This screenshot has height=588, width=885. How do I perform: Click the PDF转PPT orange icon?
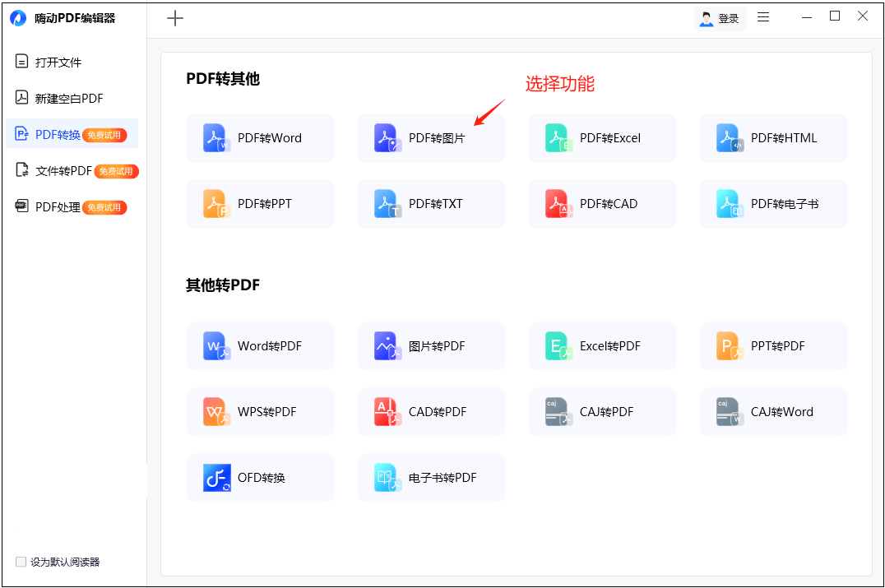coord(217,204)
